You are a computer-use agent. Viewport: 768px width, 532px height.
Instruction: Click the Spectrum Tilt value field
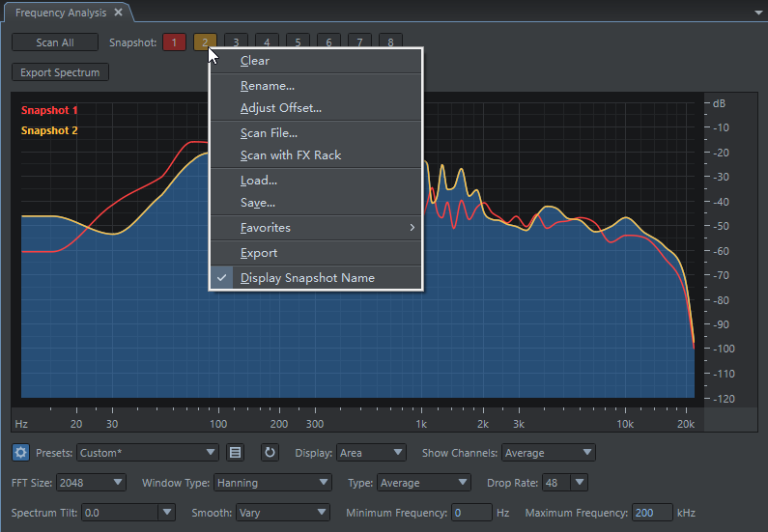point(120,513)
